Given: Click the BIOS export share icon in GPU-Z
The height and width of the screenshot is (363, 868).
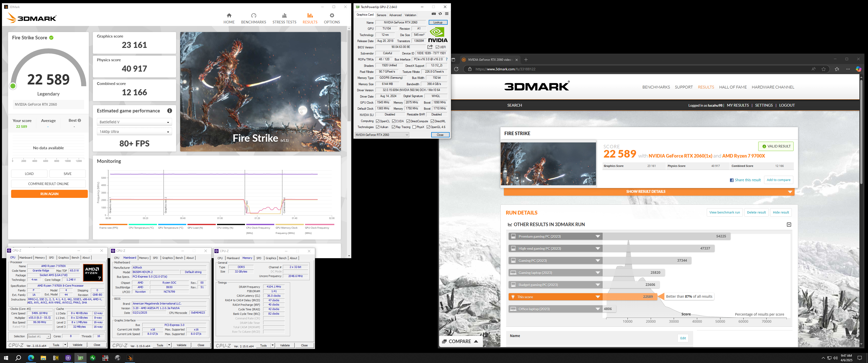Looking at the screenshot, I should (x=430, y=47).
